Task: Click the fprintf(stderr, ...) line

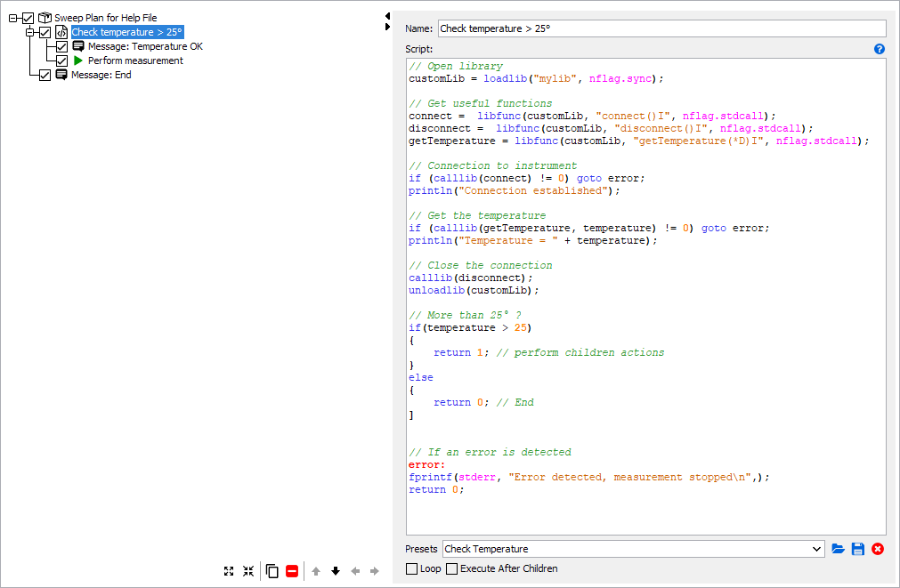Action: 588,478
